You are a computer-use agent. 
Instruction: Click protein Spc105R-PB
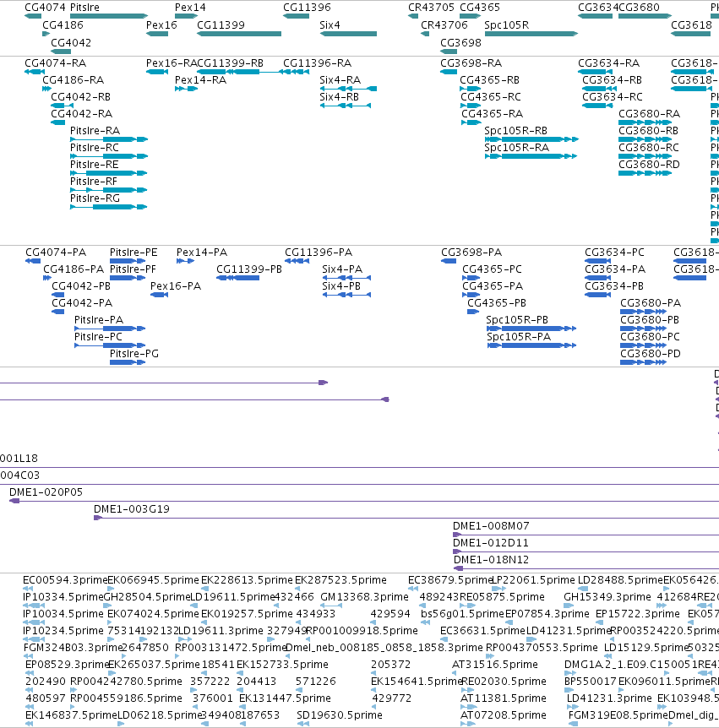coord(531,329)
